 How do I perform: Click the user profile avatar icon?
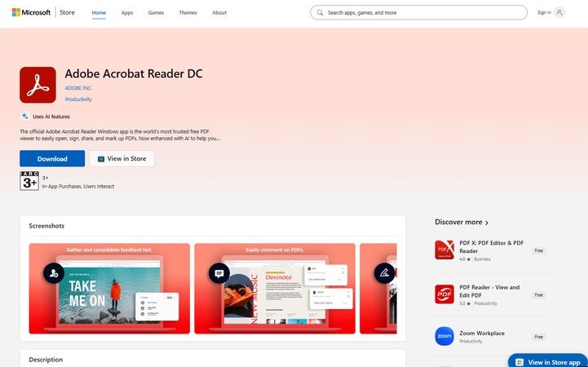pos(559,13)
